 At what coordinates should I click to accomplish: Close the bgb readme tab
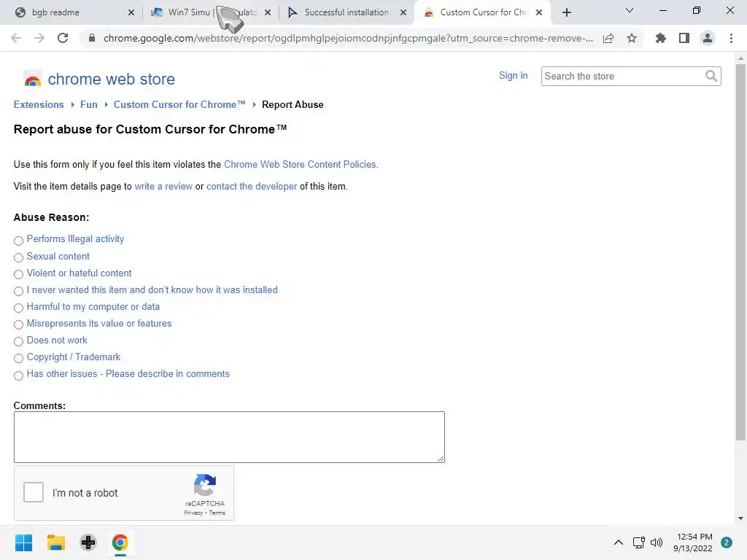click(x=131, y=13)
